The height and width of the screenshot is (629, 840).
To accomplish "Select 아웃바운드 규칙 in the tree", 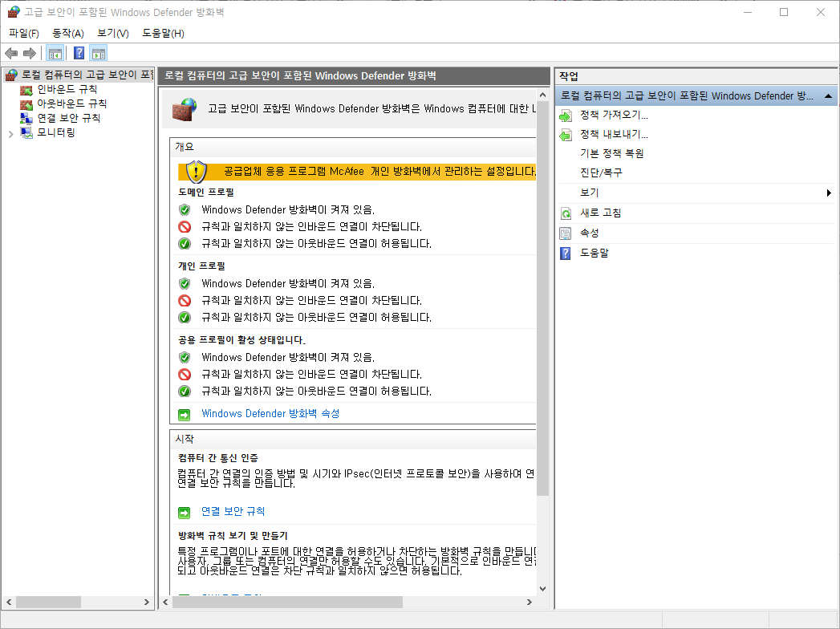I will 71,104.
